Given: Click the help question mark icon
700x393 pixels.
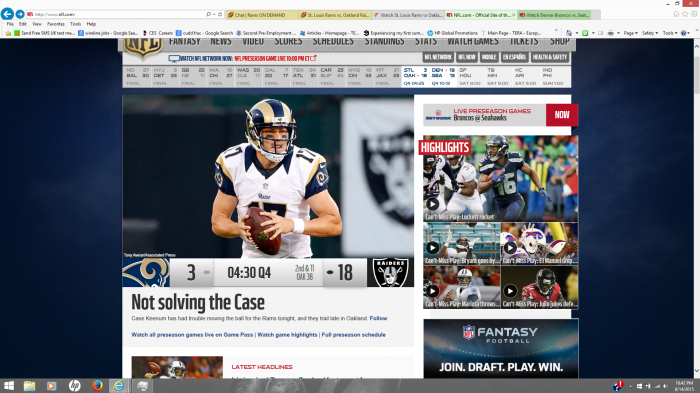Looking at the screenshot, I should tap(683, 33).
